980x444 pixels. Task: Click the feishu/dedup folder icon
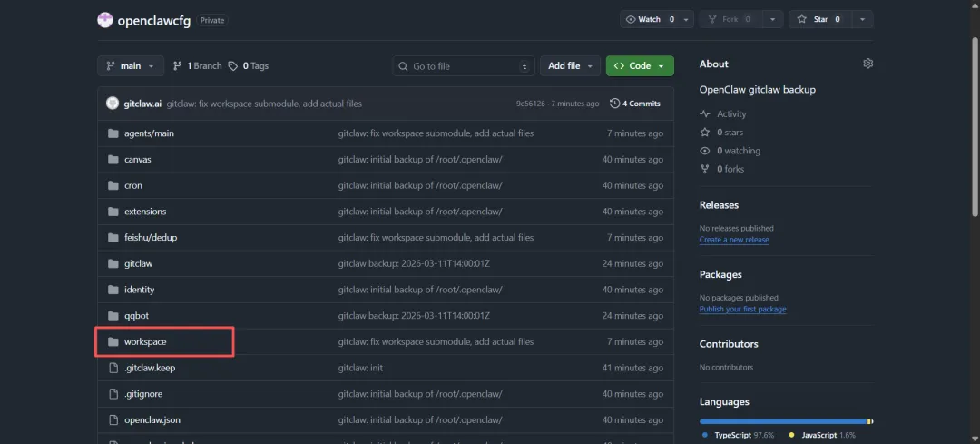pyautogui.click(x=113, y=238)
